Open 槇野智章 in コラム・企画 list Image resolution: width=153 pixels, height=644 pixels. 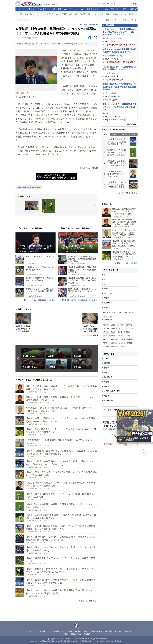pyautogui.click(x=107, y=363)
